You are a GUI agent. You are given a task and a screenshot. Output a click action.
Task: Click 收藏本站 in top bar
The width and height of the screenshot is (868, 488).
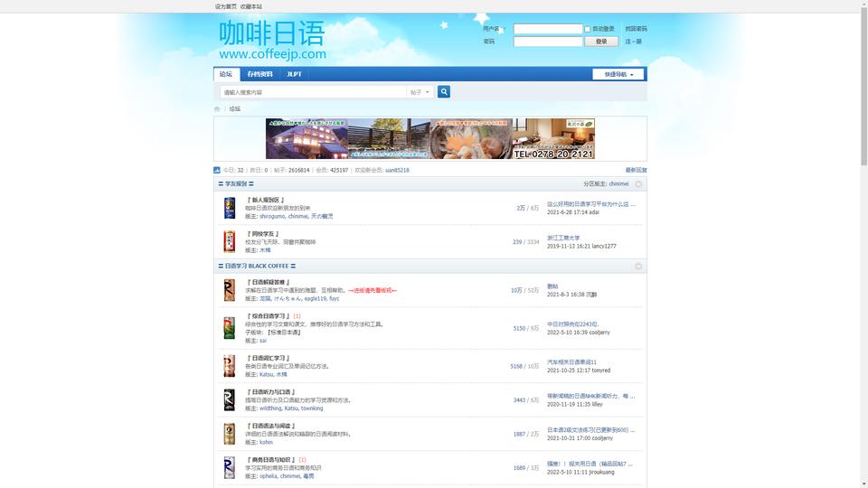[x=251, y=6]
